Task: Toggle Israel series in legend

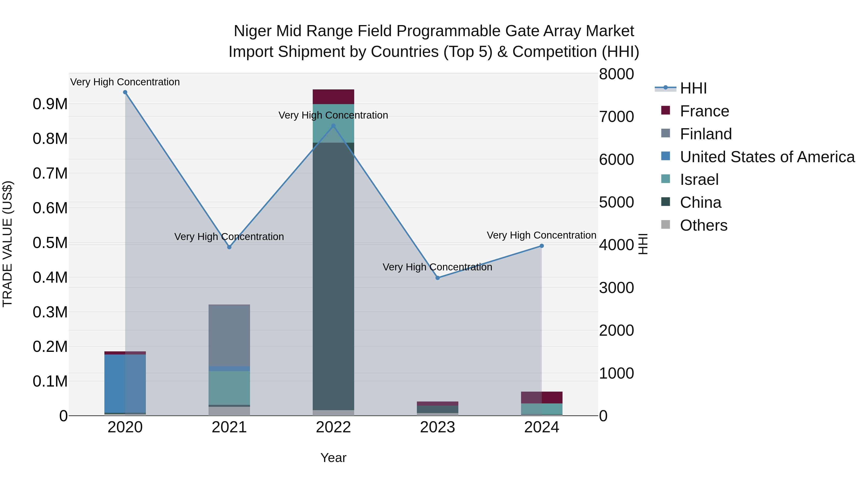Action: (690, 180)
